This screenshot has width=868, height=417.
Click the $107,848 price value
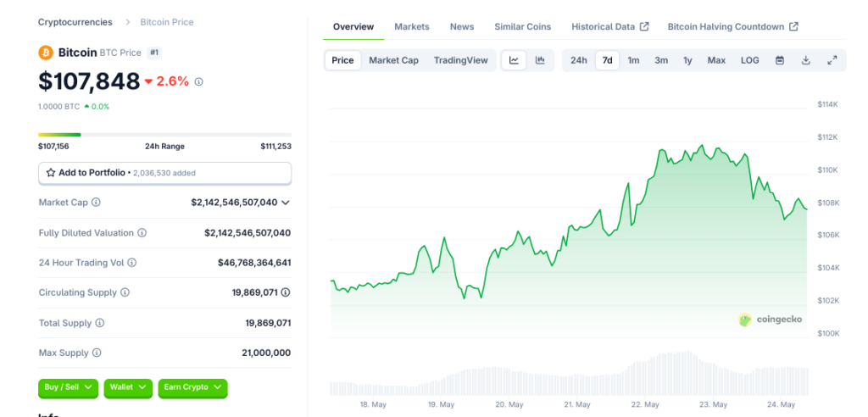coord(89,81)
